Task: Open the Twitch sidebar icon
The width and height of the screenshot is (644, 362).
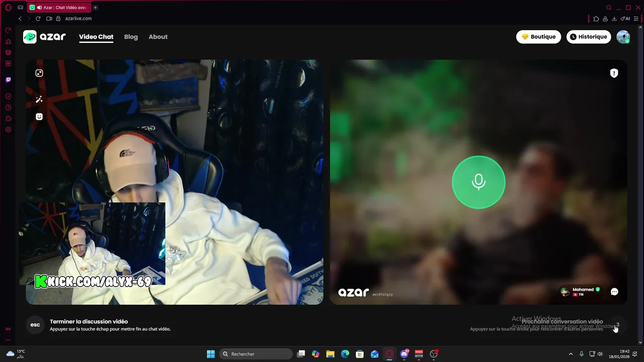Action: (x=8, y=80)
